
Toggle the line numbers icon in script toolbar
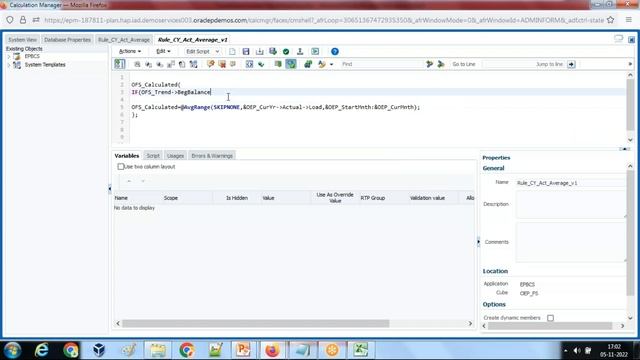(120, 64)
